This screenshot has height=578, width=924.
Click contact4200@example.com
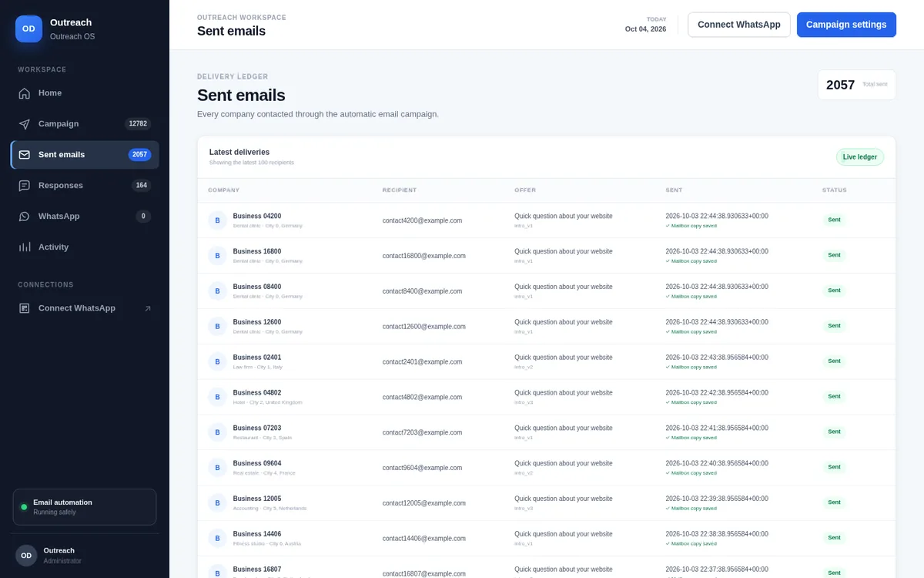click(422, 220)
